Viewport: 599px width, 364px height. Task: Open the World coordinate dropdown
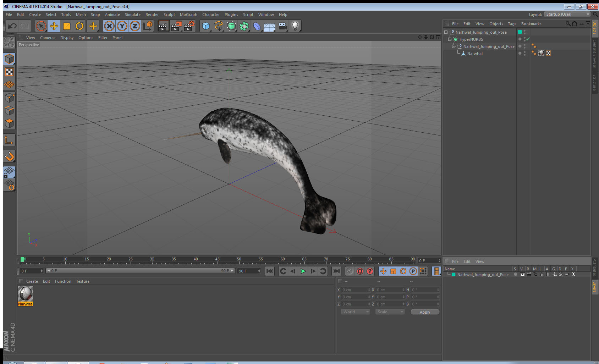356,312
